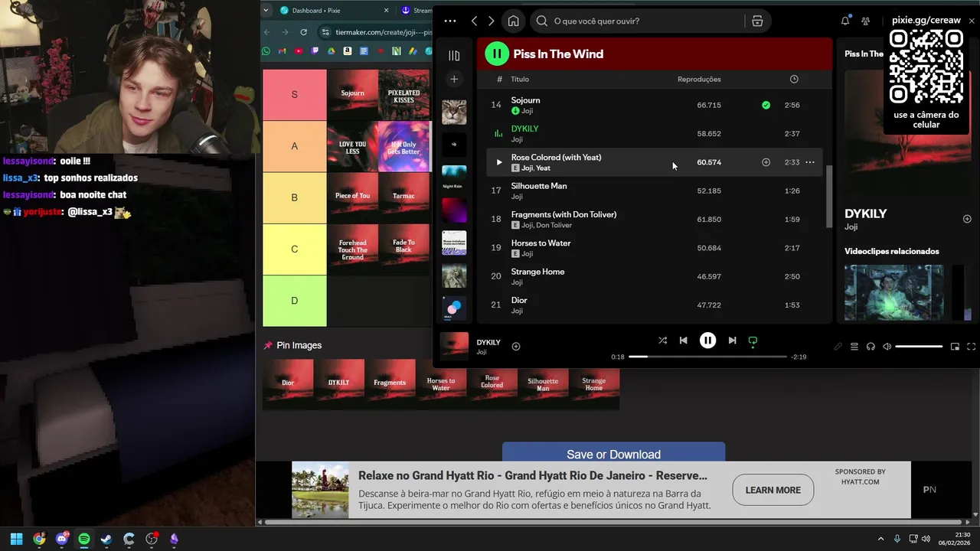The image size is (980, 551).
Task: Click Learn More on Hyatt ad
Action: (773, 490)
